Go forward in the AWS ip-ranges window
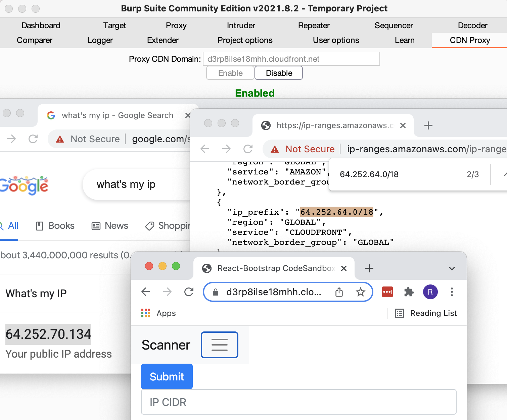507x420 pixels. 226,149
